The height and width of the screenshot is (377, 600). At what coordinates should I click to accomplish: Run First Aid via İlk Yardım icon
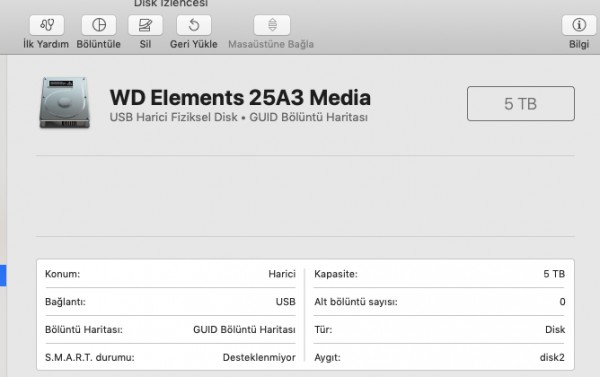pyautogui.click(x=47, y=25)
